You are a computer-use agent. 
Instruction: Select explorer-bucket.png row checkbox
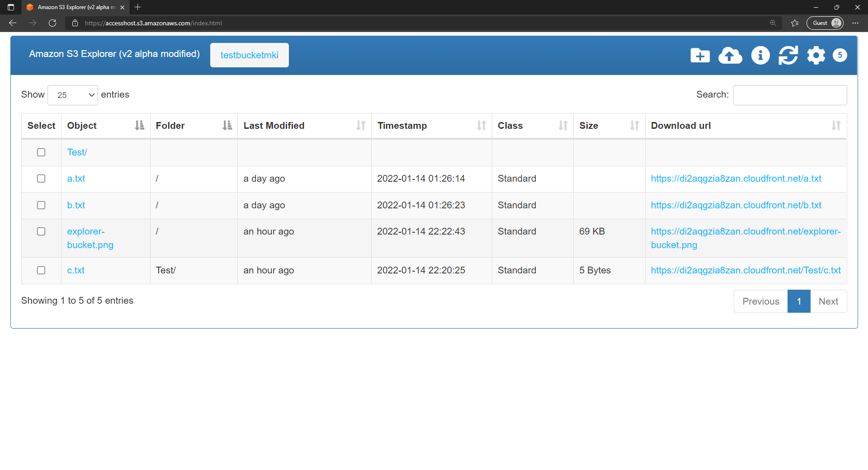(41, 231)
